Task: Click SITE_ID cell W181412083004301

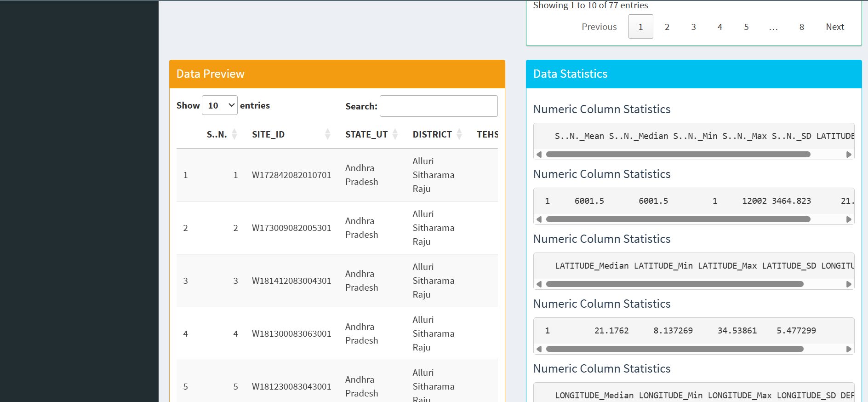Action: point(291,281)
